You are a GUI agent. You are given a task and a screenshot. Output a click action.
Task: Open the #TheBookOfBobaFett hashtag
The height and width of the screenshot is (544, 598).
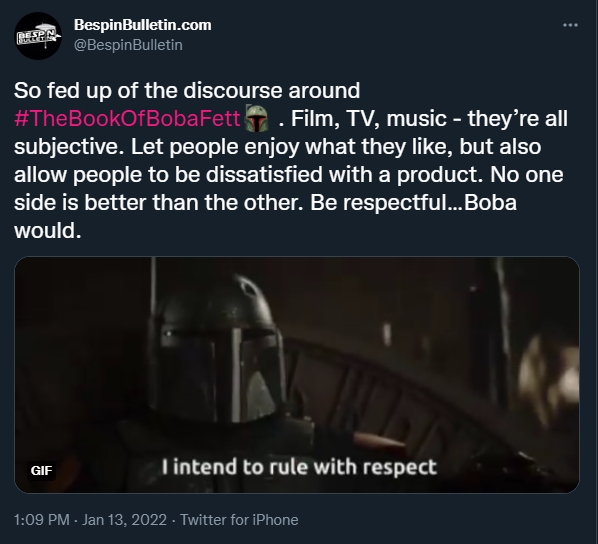click(x=127, y=118)
